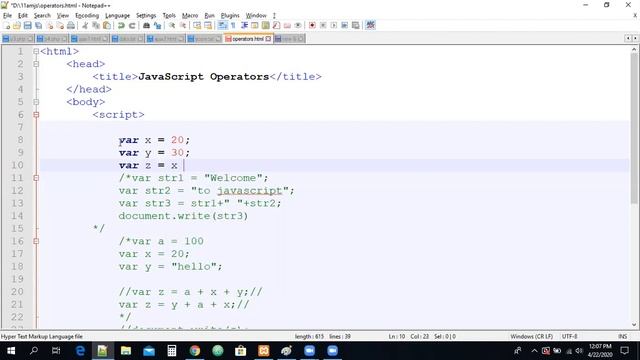The height and width of the screenshot is (360, 640).
Task: Open the Macro menu
Action: (x=190, y=16)
